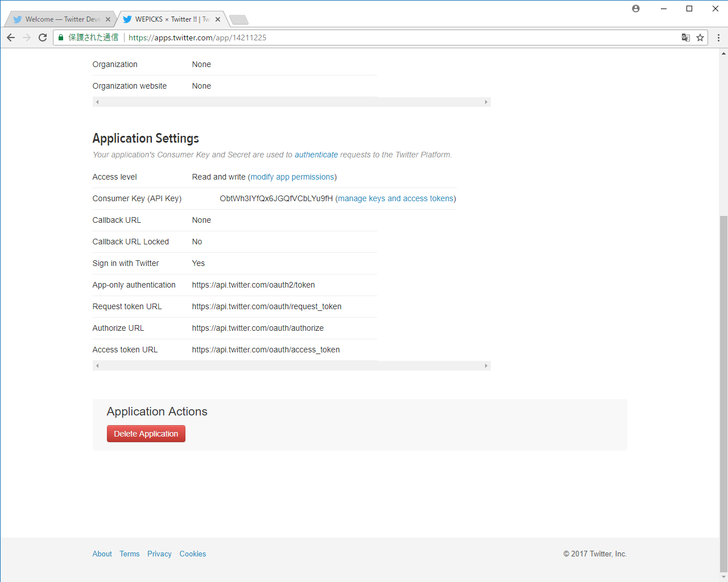This screenshot has width=728, height=582.
Task: Click the Request token URL label
Action: click(x=127, y=306)
